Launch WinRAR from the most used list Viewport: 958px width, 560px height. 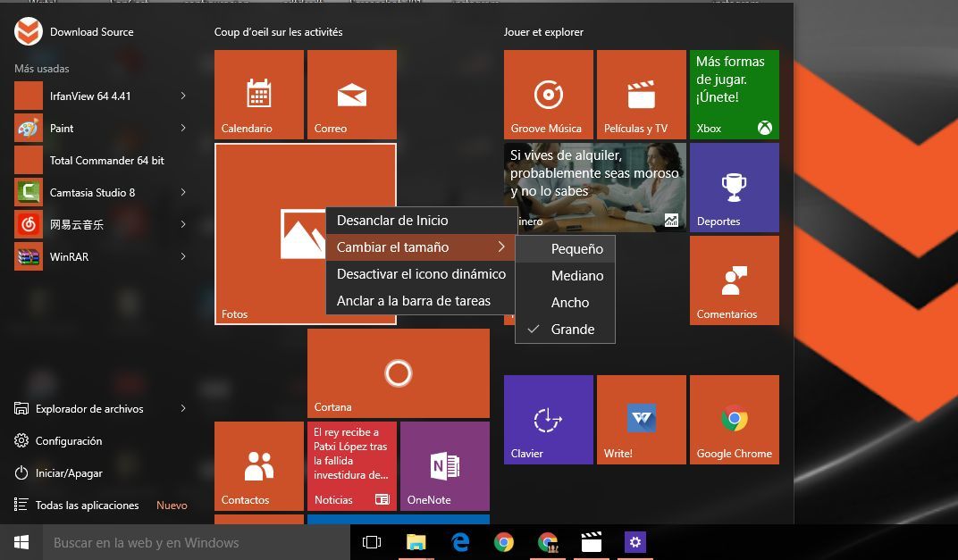coord(101,256)
